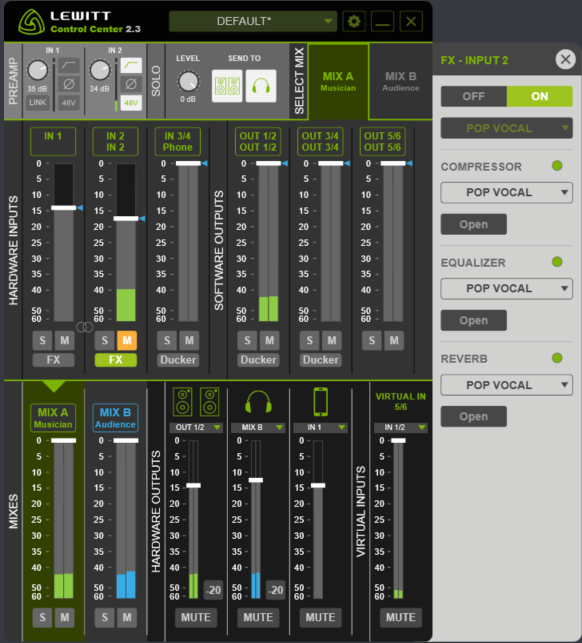Click the compressor green status indicator
This screenshot has width=582, height=643.
(557, 166)
